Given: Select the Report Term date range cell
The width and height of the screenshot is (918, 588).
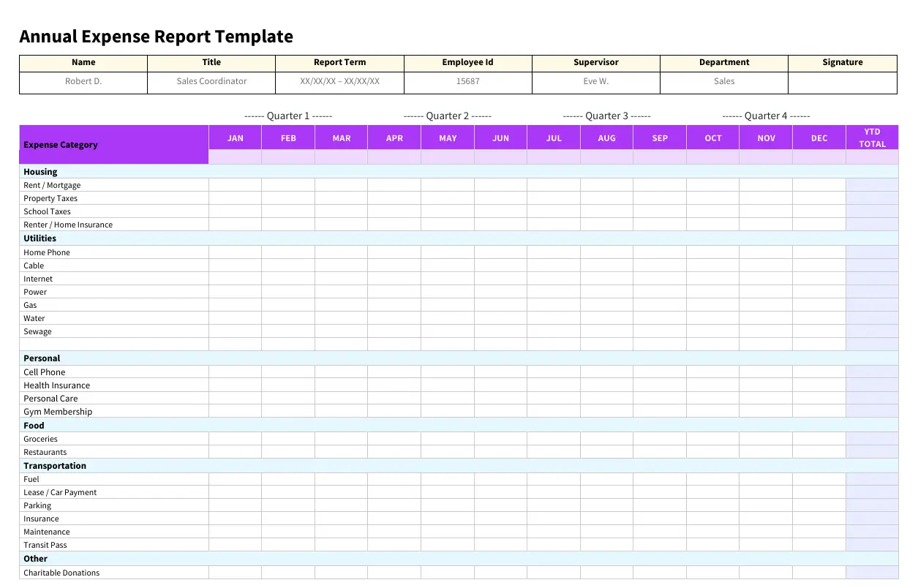Looking at the screenshot, I should coord(339,81).
